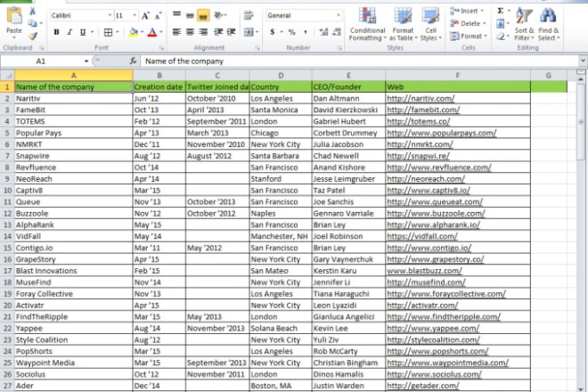Select column F header
This screenshot has width=588, height=392.
pos(458,76)
